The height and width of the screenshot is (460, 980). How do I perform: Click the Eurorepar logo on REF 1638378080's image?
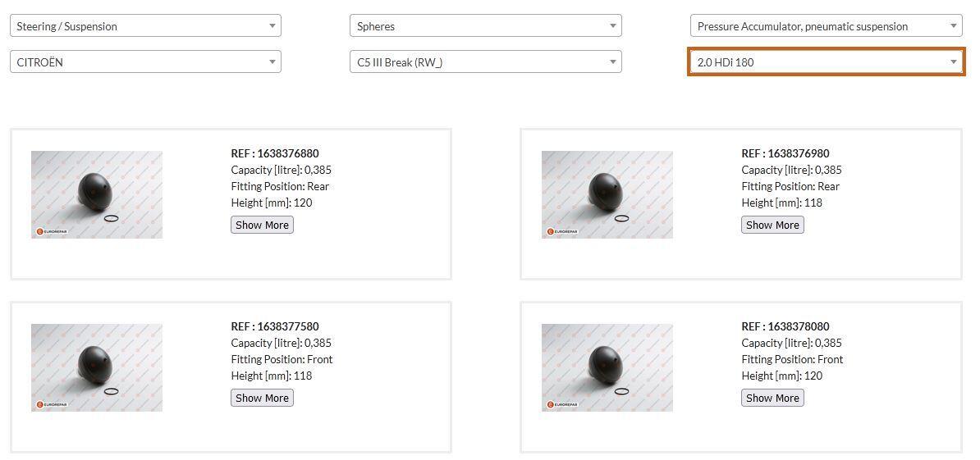562,404
